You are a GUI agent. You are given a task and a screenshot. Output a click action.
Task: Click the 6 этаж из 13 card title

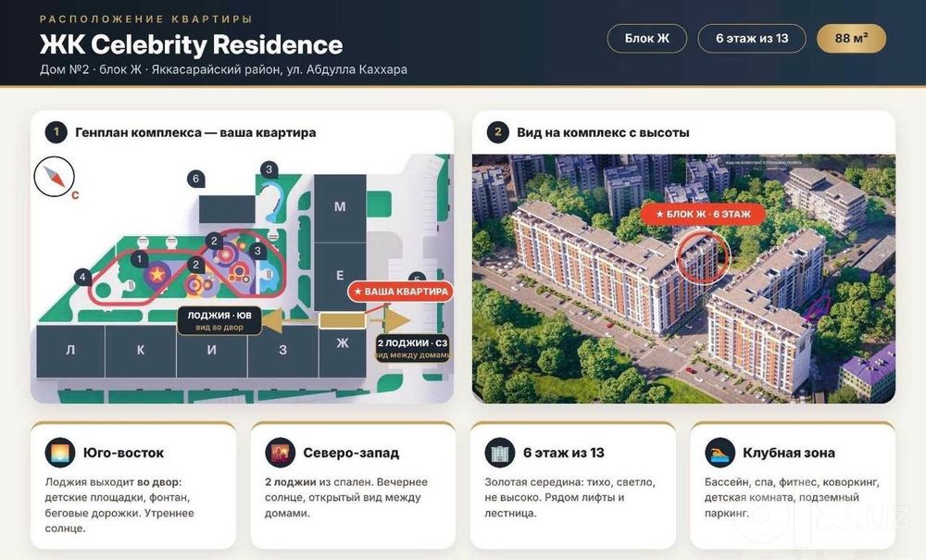pyautogui.click(x=564, y=454)
